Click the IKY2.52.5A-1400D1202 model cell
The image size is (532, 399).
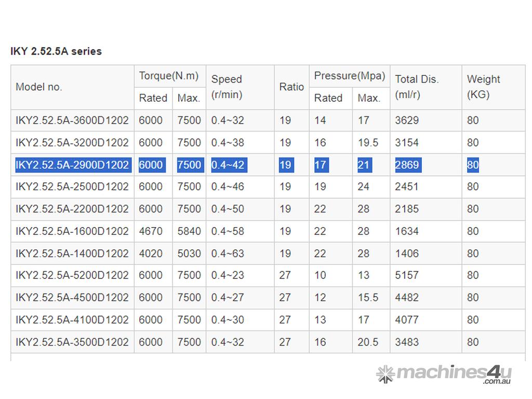coord(72,254)
